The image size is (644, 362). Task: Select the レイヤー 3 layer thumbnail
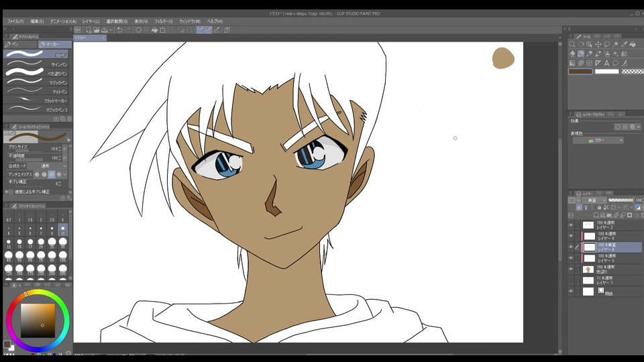589,258
